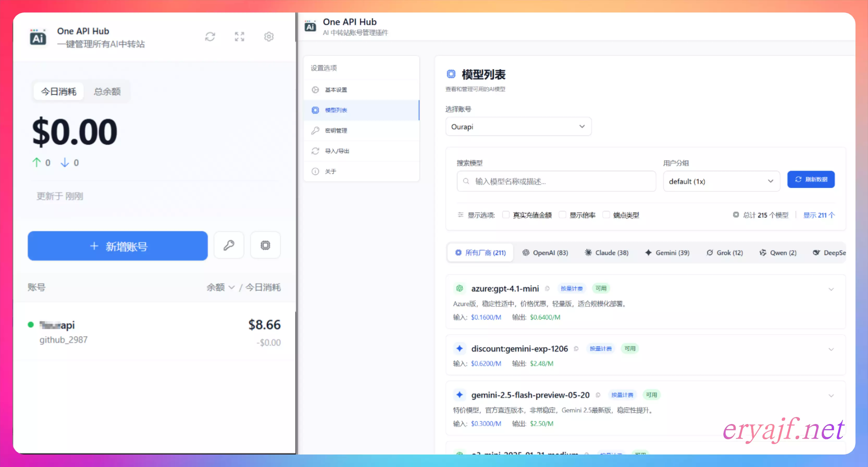The width and height of the screenshot is (868, 467).
Task: Open the Ourapi account dropdown
Action: (518, 127)
